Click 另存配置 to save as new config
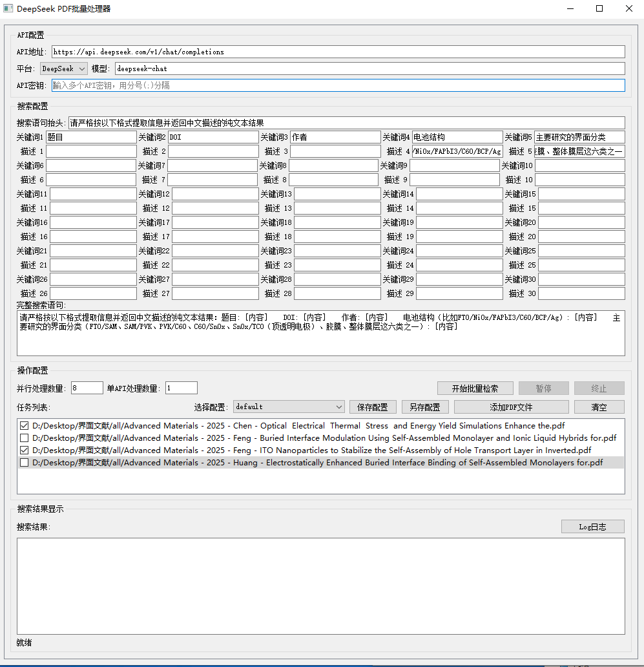This screenshot has height=667, width=644. pyautogui.click(x=425, y=407)
